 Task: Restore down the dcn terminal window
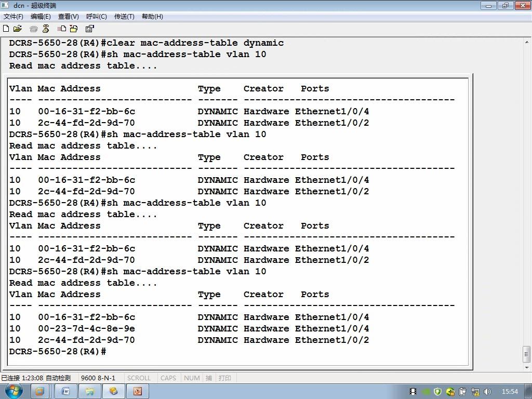[x=506, y=5]
